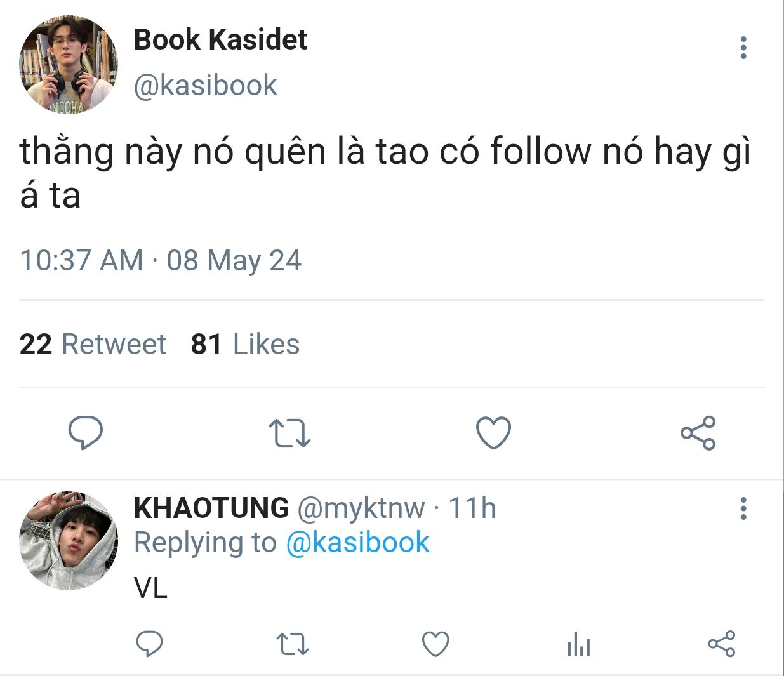784x676 pixels.
Task: Open Book Kasidet's profile picture
Action: [69, 65]
